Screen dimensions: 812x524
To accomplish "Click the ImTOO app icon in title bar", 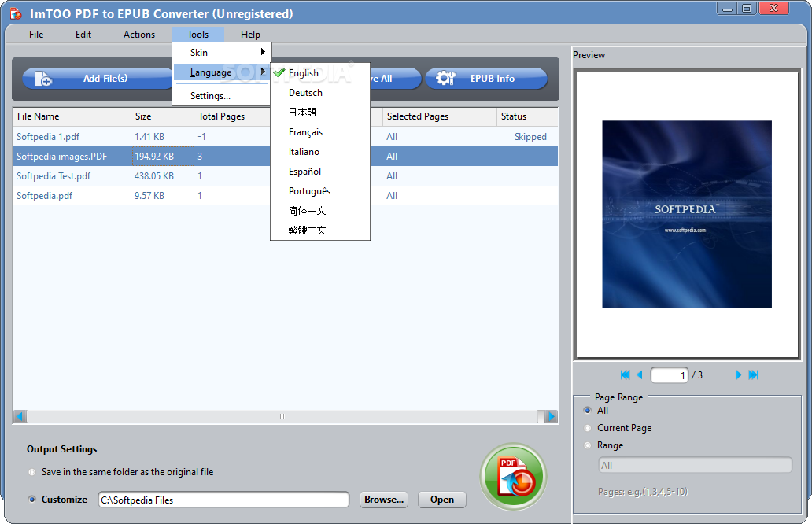I will [x=16, y=13].
